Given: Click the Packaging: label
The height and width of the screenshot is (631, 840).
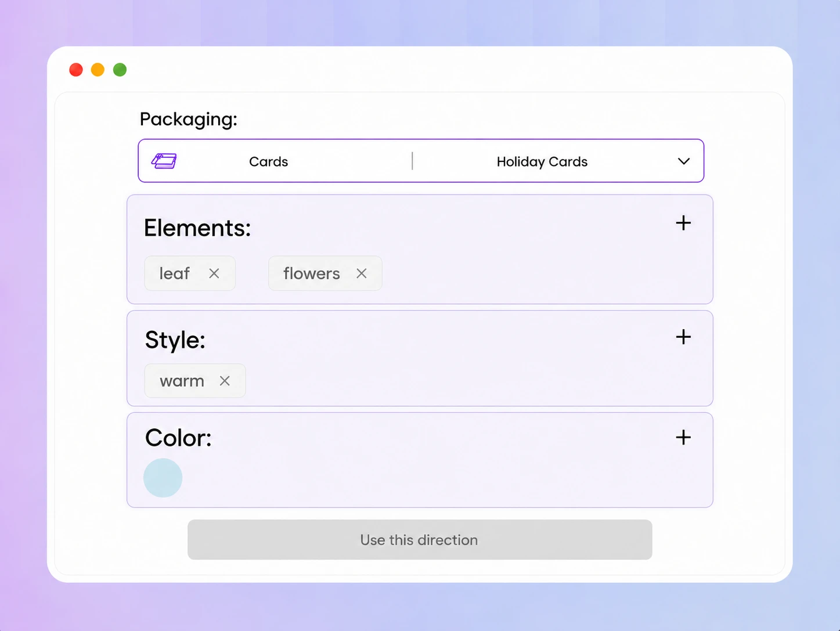Looking at the screenshot, I should [x=189, y=119].
